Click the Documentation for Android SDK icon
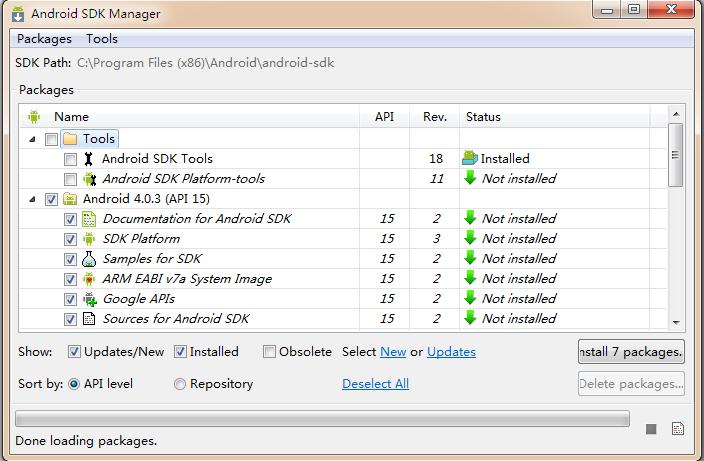This screenshot has height=461, width=704. (89, 219)
